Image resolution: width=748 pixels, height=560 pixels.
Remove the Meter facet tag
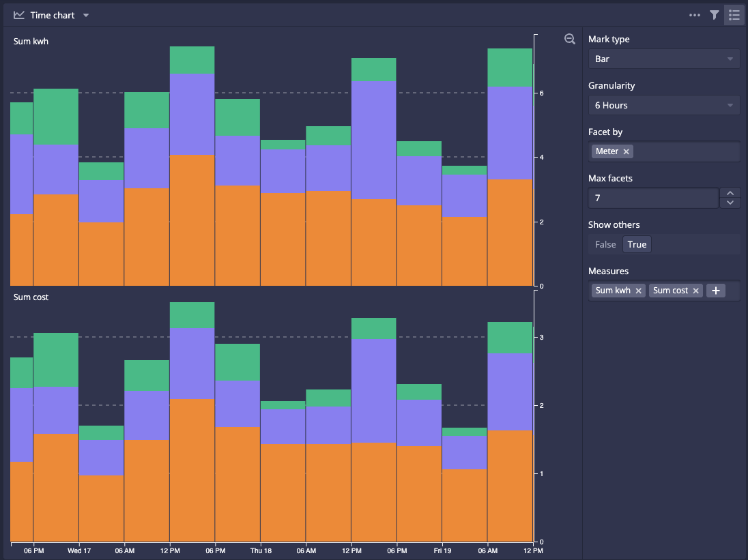click(x=627, y=151)
